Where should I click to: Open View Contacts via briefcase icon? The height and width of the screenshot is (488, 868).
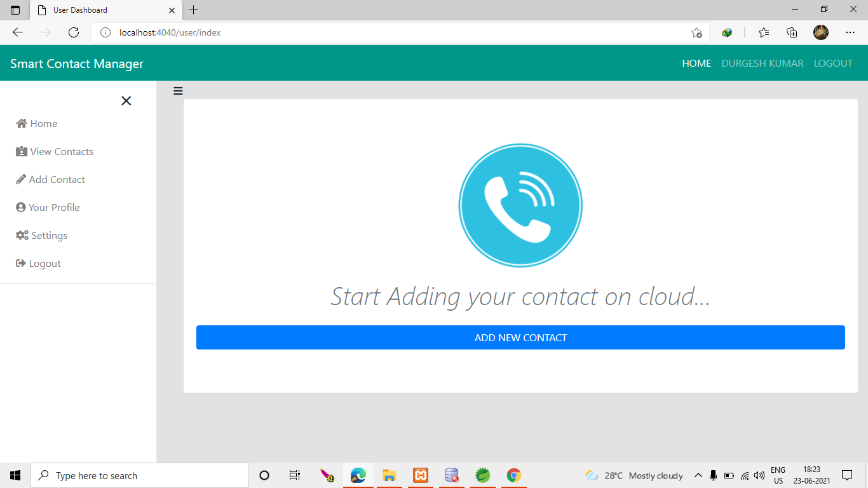pos(20,151)
